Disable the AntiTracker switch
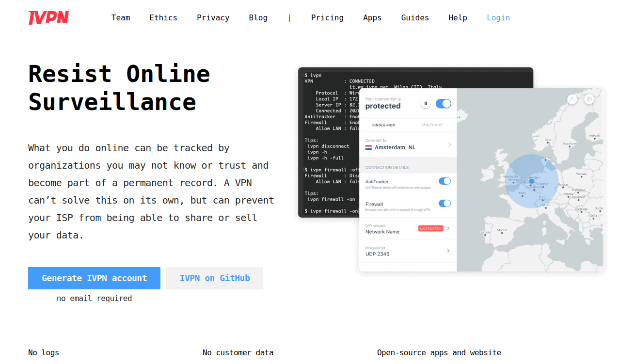Image resolution: width=635 pixels, height=364 pixels. tap(444, 181)
